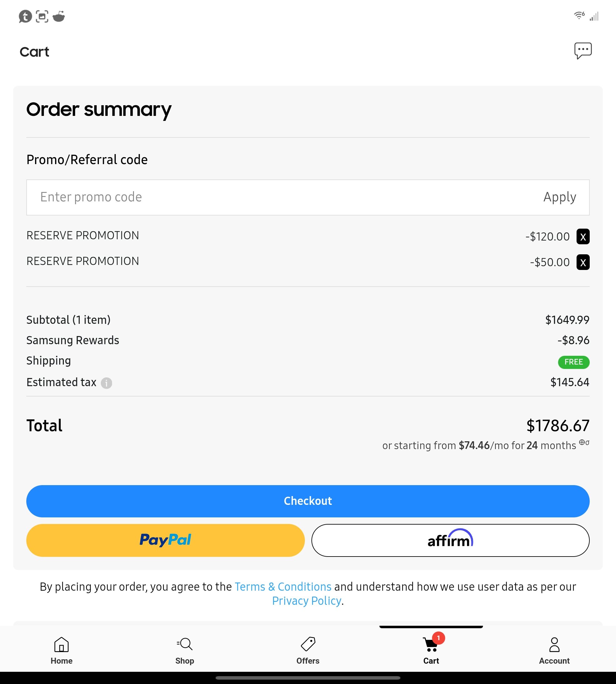Open the Shop search tab
Viewport: 616px width, 684px height.
(184, 650)
